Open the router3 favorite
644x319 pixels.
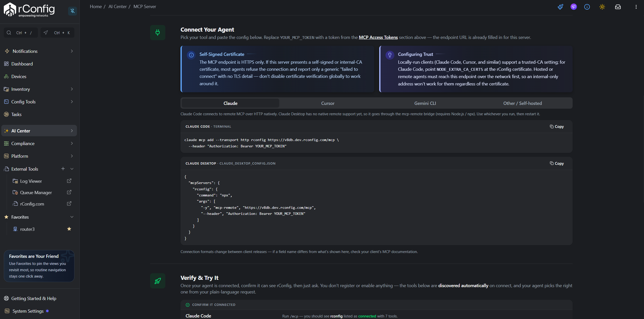tap(27, 229)
